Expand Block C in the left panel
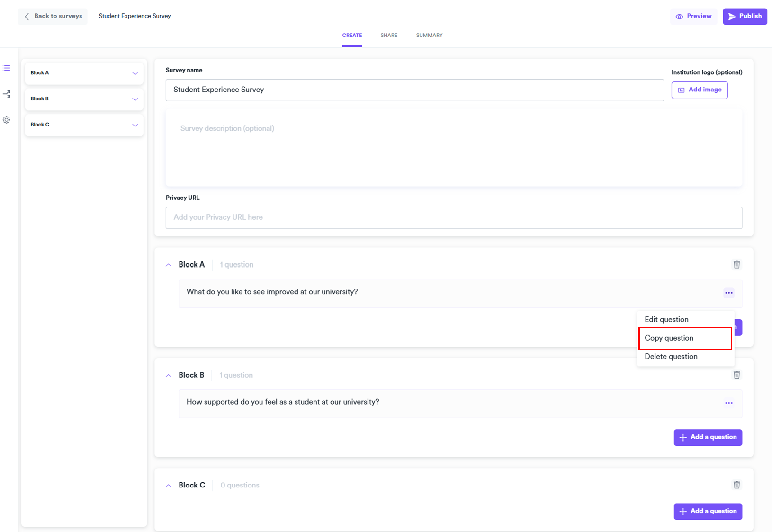 pos(135,126)
